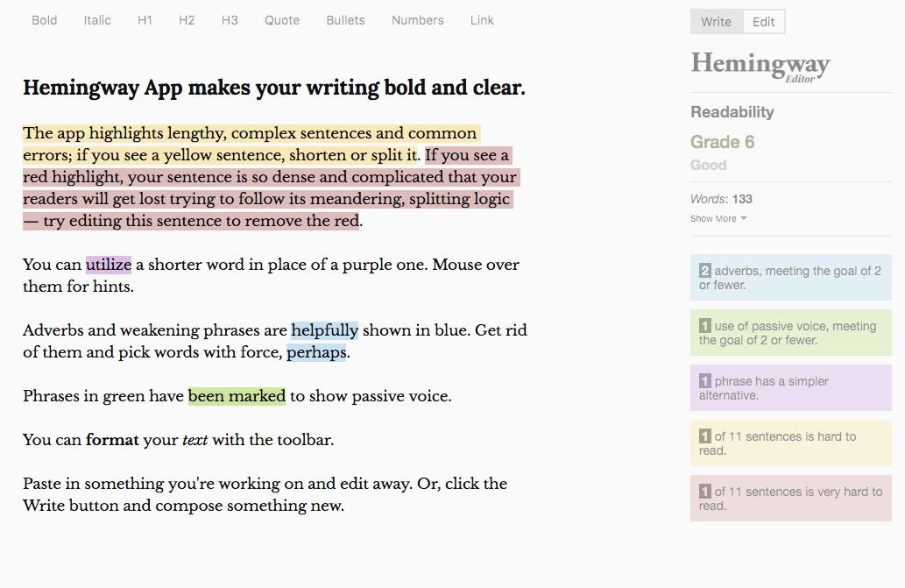Image resolution: width=905 pixels, height=588 pixels.
Task: Insert Bullets list
Action: click(345, 20)
